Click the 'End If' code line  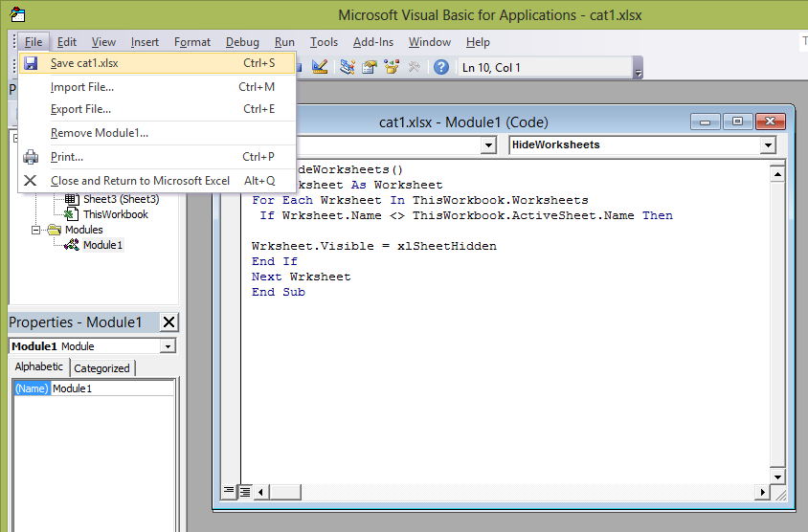click(275, 261)
